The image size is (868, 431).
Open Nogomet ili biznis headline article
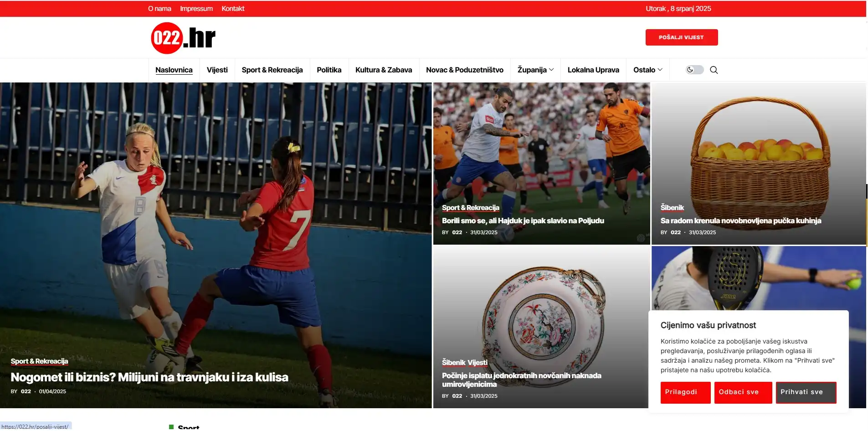tap(149, 377)
